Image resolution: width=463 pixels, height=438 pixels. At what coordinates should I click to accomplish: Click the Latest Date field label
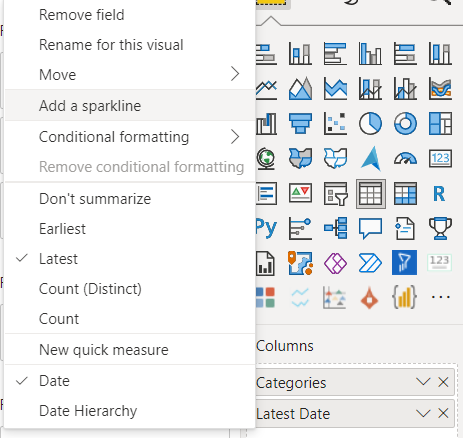click(293, 414)
